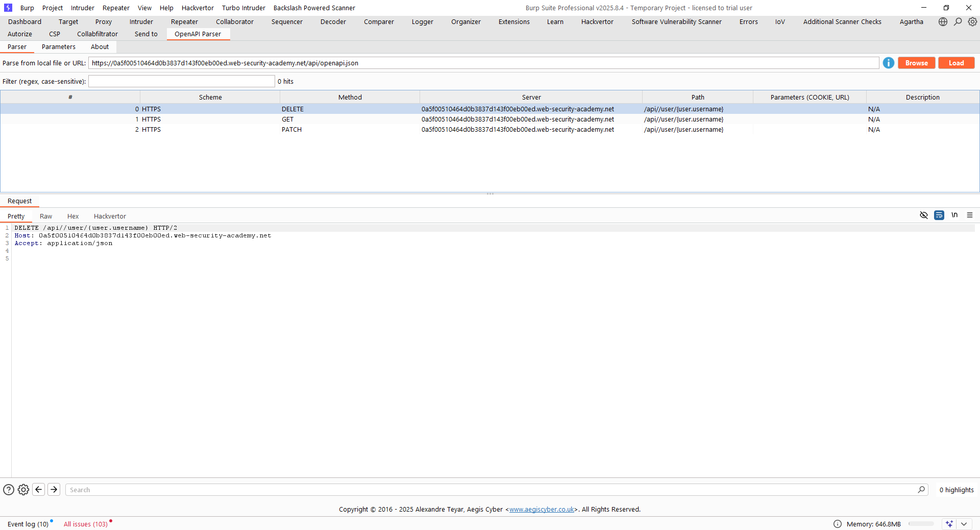
Task: Toggle the hidden-eye inspector visibility icon
Action: click(x=923, y=215)
